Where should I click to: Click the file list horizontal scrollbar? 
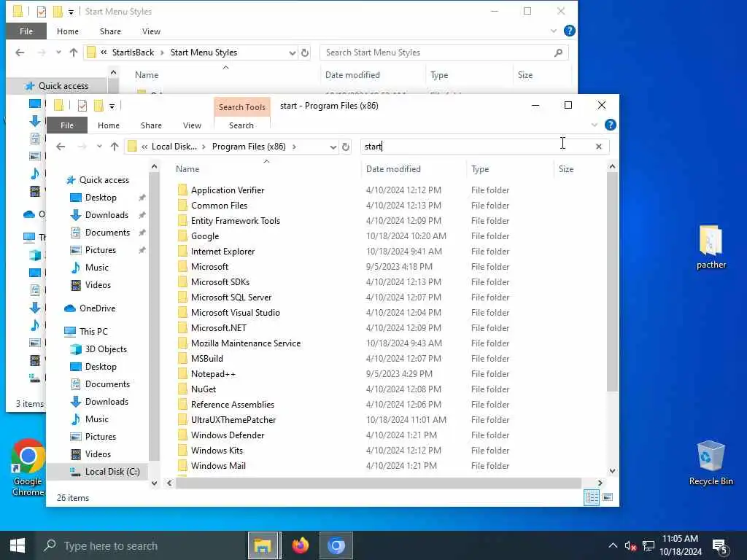pos(379,483)
